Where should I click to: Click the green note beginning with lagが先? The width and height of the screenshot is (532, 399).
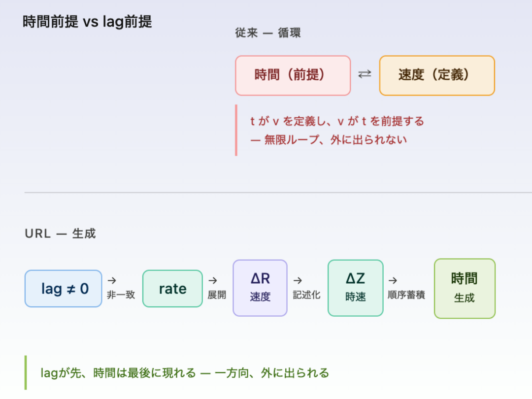tap(185, 373)
